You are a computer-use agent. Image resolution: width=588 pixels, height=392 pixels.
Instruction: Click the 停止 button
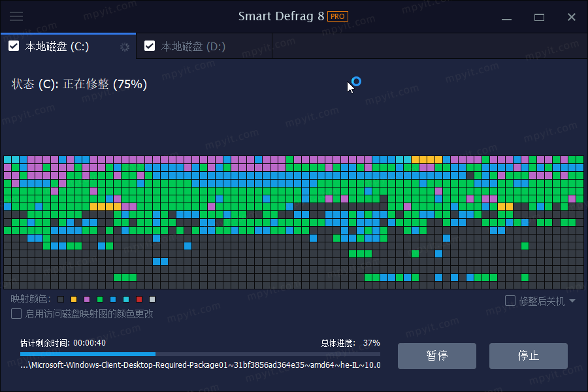[x=528, y=355]
